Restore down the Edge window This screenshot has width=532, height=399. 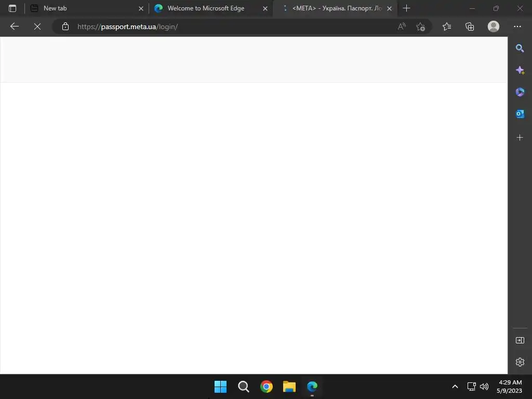[x=496, y=8]
